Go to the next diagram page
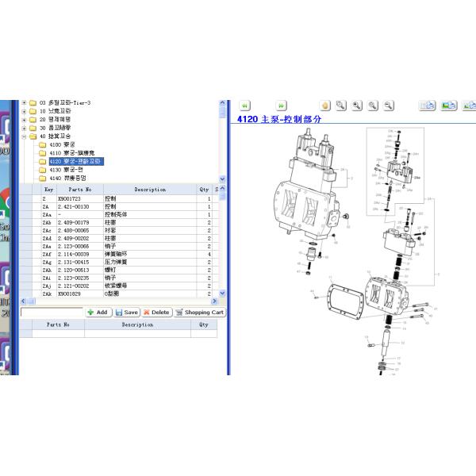This screenshot has height=476, width=476. [x=281, y=106]
